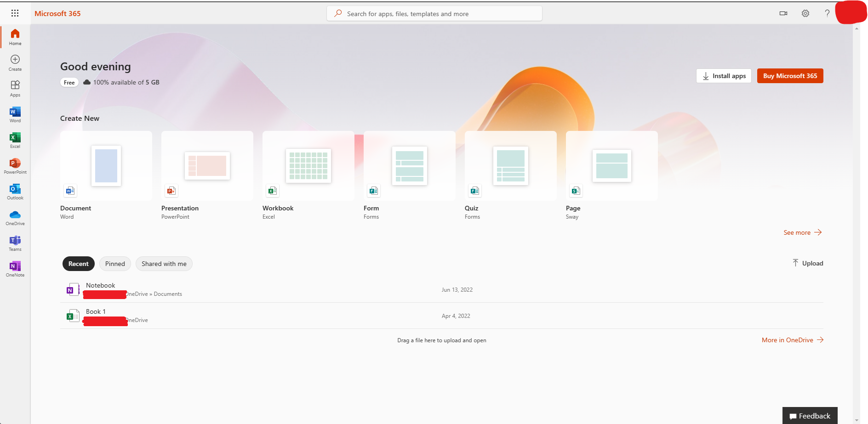Screen dimensions: 868x424
Task: Click the Upload button
Action: 808,263
